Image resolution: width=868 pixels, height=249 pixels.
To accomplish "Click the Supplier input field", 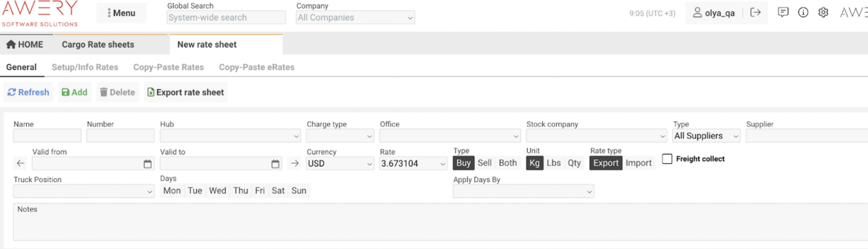I will click(x=807, y=136).
